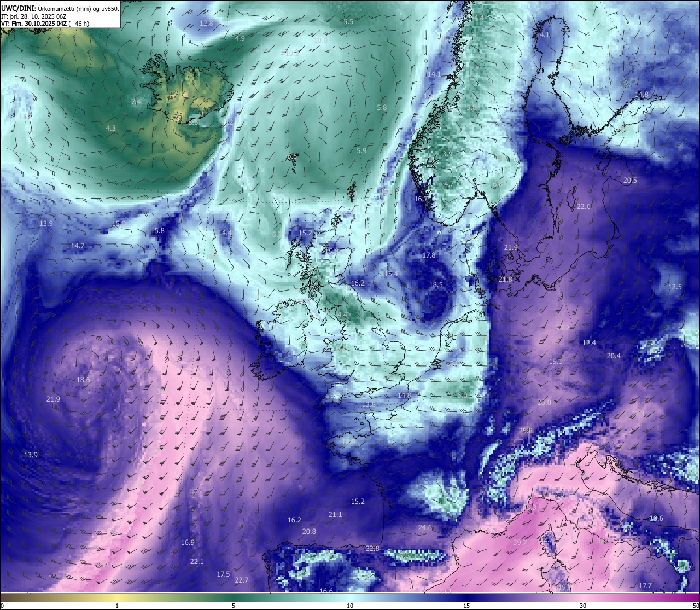Click the 6.0 value label
700x610 pixels.
pyautogui.click(x=462, y=395)
